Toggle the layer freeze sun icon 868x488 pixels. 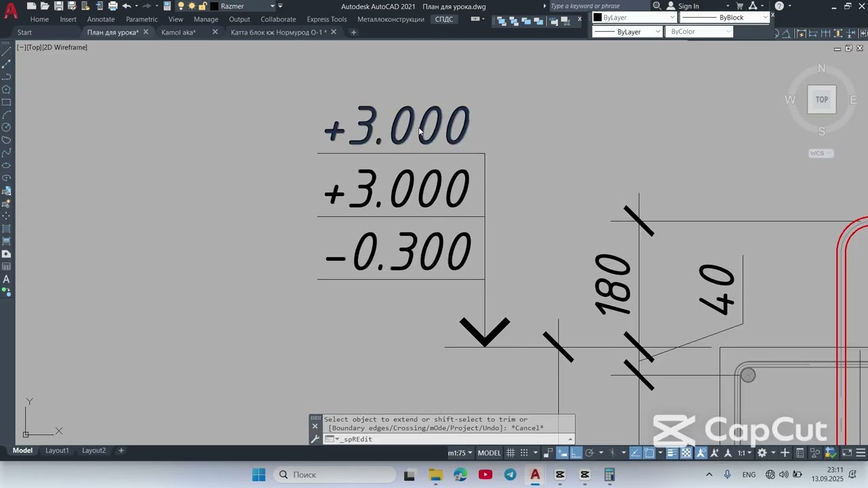(192, 6)
